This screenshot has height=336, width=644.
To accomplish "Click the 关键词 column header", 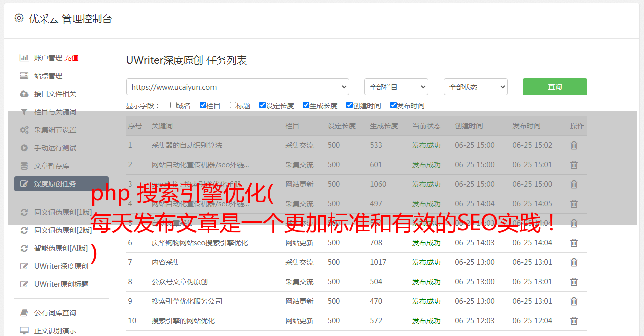I will (162, 126).
